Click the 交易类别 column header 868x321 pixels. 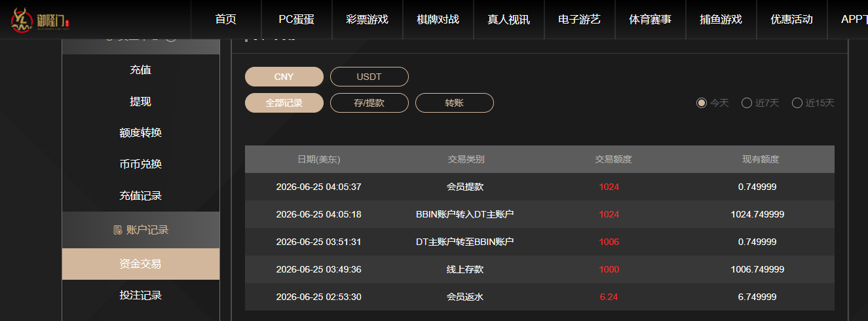click(466, 159)
